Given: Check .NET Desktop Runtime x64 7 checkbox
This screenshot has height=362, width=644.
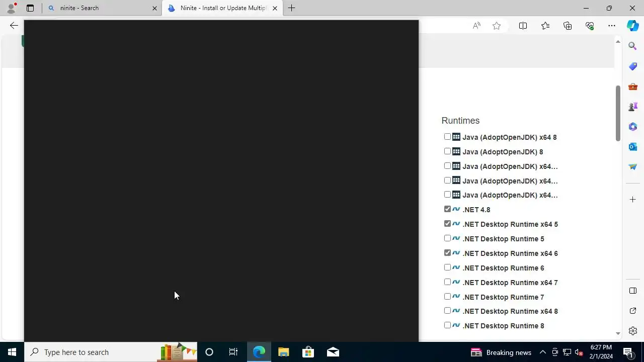Looking at the screenshot, I should pos(447,282).
